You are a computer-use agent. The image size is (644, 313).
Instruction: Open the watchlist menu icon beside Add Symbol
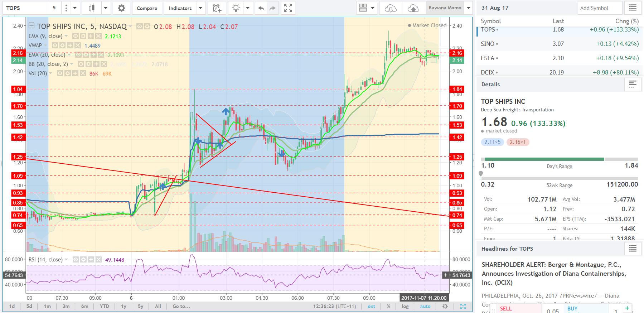[x=633, y=8]
